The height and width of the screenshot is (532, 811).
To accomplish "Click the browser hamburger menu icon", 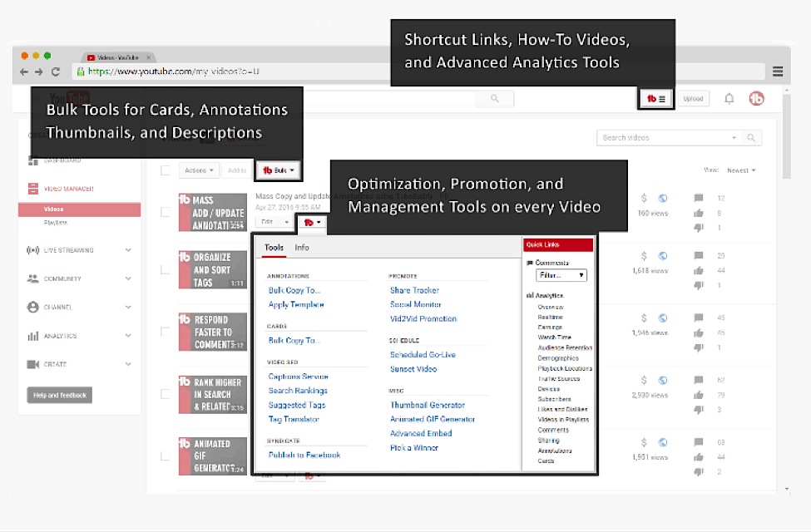I will [x=778, y=71].
